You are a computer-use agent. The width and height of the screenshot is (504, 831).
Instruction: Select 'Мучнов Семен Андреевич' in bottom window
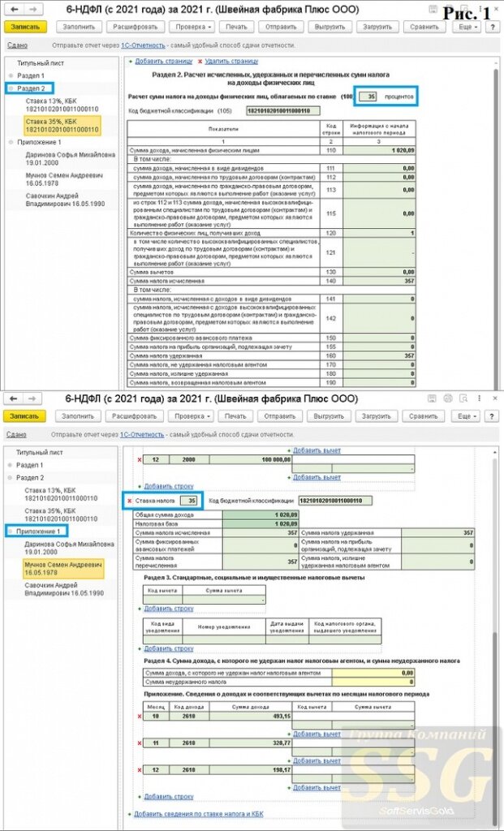point(62,569)
